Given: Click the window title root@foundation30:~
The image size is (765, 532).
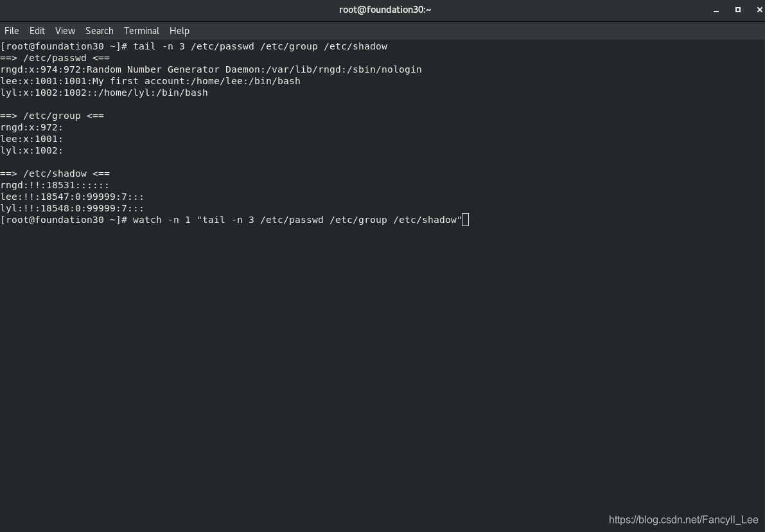Looking at the screenshot, I should 385,10.
